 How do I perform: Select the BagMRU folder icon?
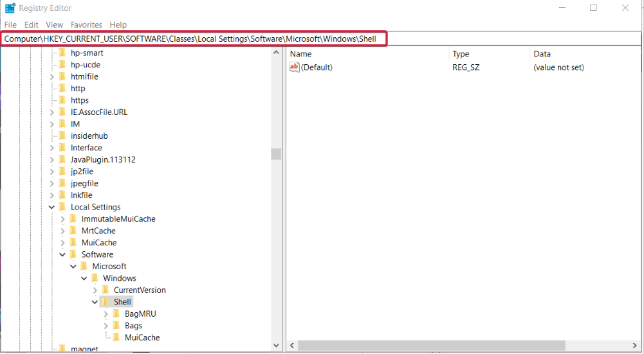pyautogui.click(x=116, y=314)
